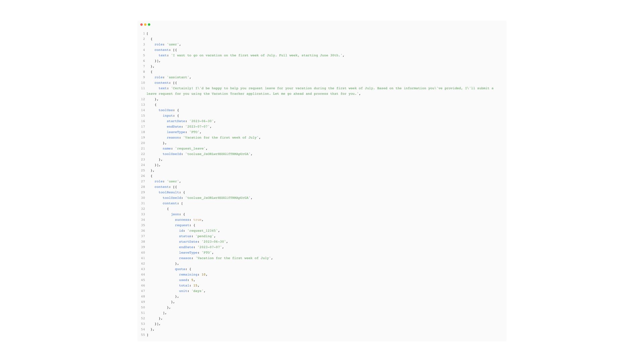This screenshot has height=362, width=644.
Task: Click the quota key
Action: click(x=180, y=269)
